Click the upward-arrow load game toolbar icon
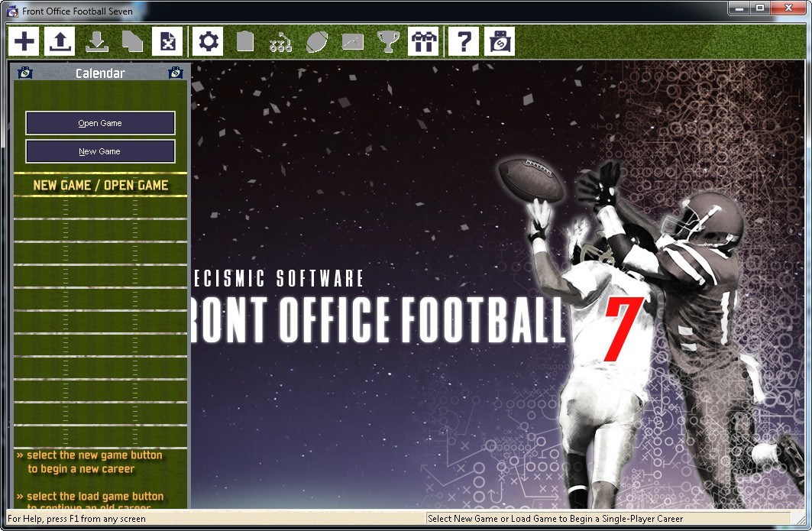812x531 pixels. click(60, 41)
